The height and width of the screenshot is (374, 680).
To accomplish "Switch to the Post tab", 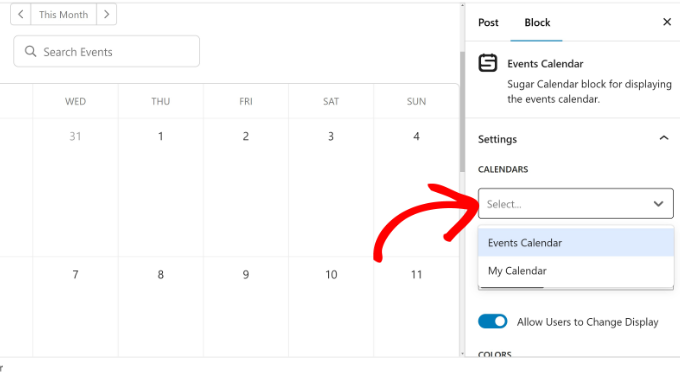I will tap(488, 23).
